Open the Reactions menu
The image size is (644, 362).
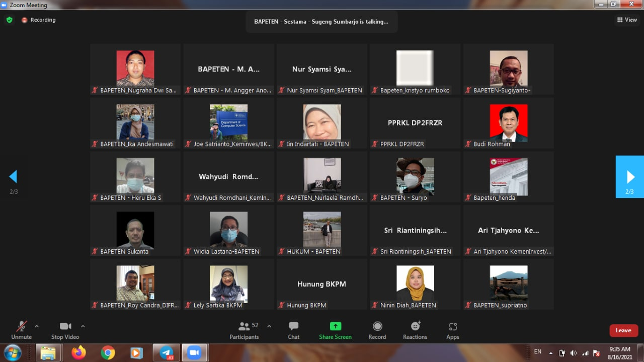pos(415,326)
